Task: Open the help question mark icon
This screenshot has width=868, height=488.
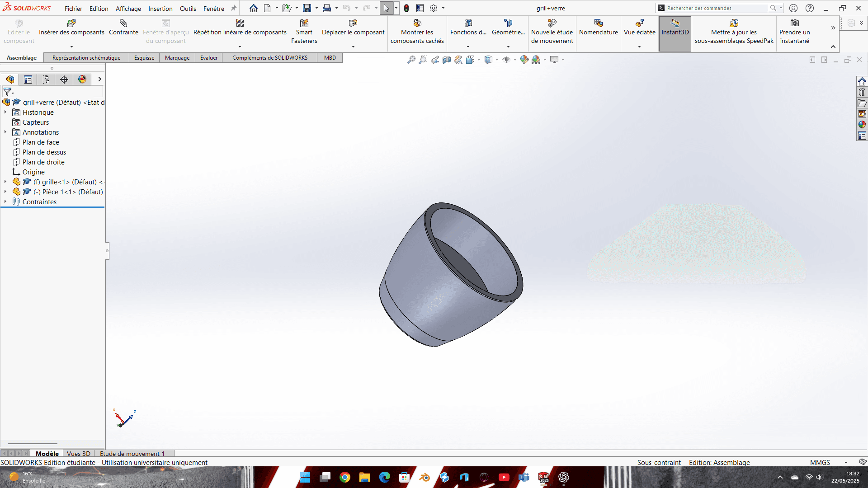Action: pyautogui.click(x=810, y=8)
